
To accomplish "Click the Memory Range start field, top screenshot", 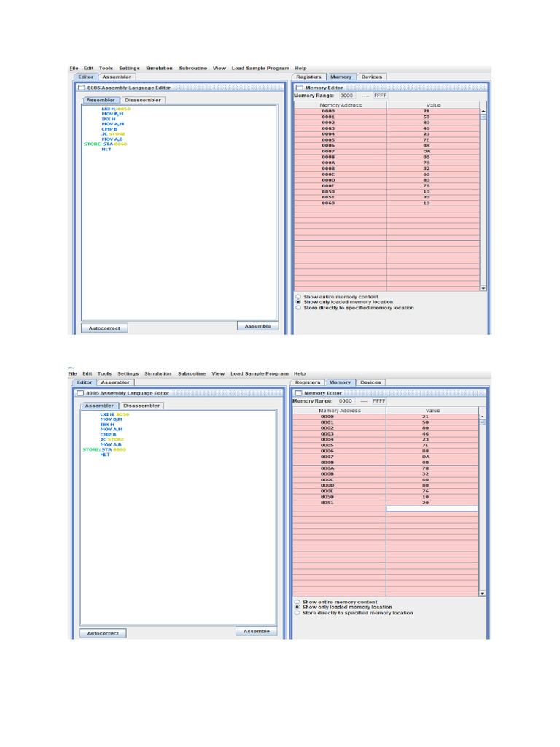I will click(346, 96).
